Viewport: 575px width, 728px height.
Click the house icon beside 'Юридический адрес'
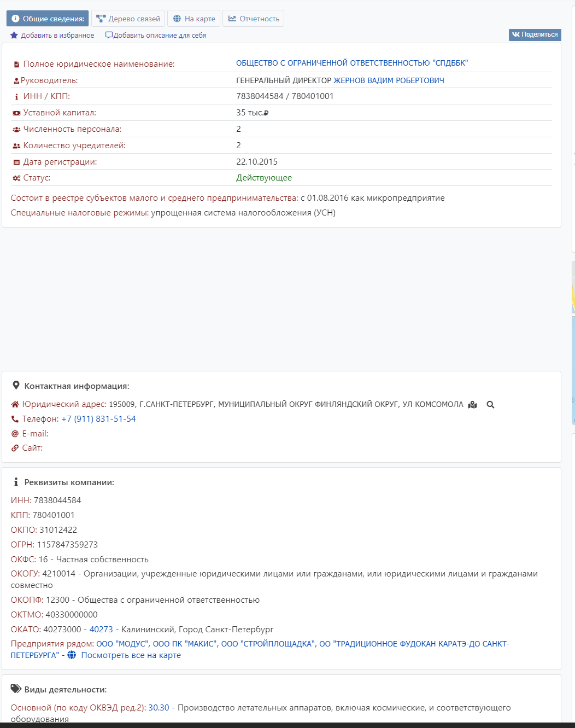pos(15,405)
